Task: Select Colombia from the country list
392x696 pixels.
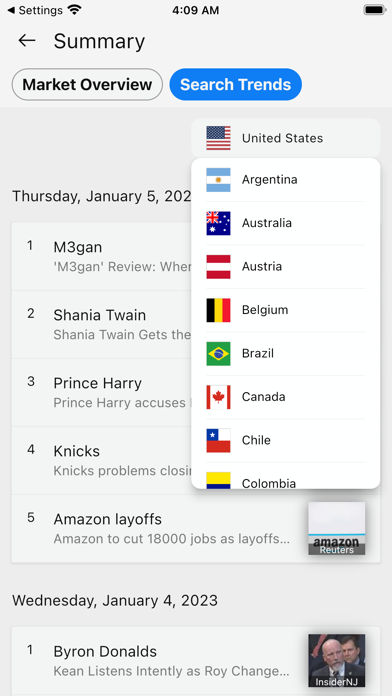Action: 285,480
